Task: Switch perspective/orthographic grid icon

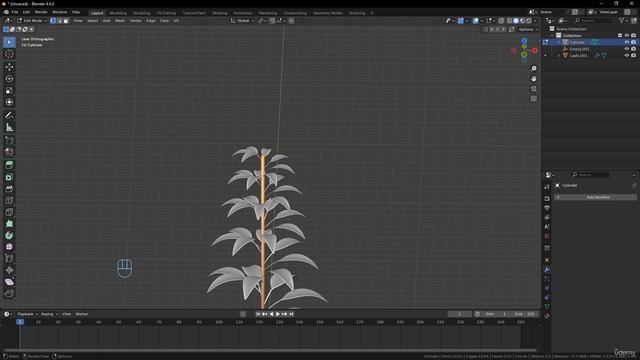Action: pos(533,99)
